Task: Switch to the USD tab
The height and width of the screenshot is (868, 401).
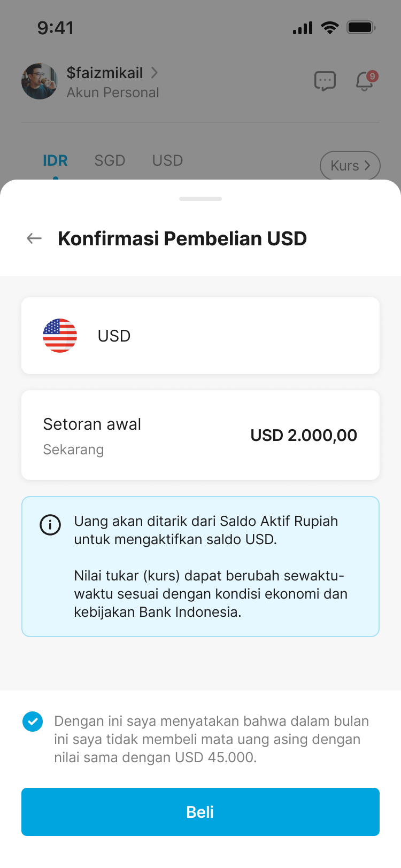Action: [167, 160]
